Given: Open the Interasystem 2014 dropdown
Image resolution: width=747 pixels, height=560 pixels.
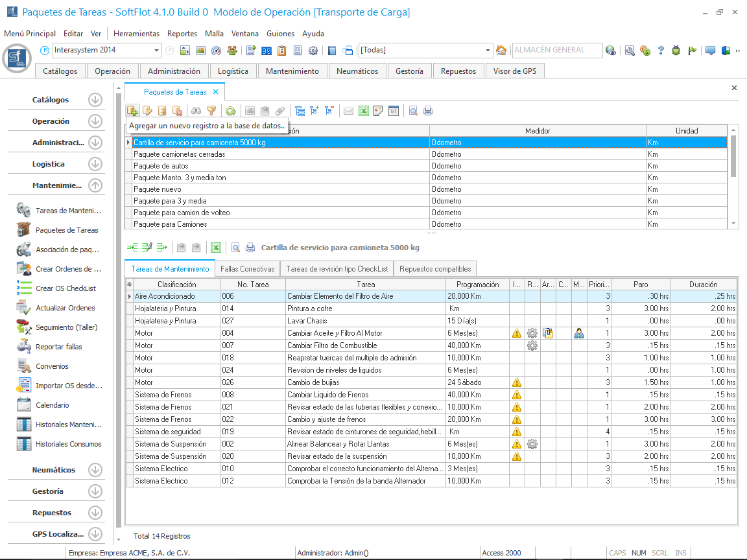Looking at the screenshot, I should coord(157,51).
